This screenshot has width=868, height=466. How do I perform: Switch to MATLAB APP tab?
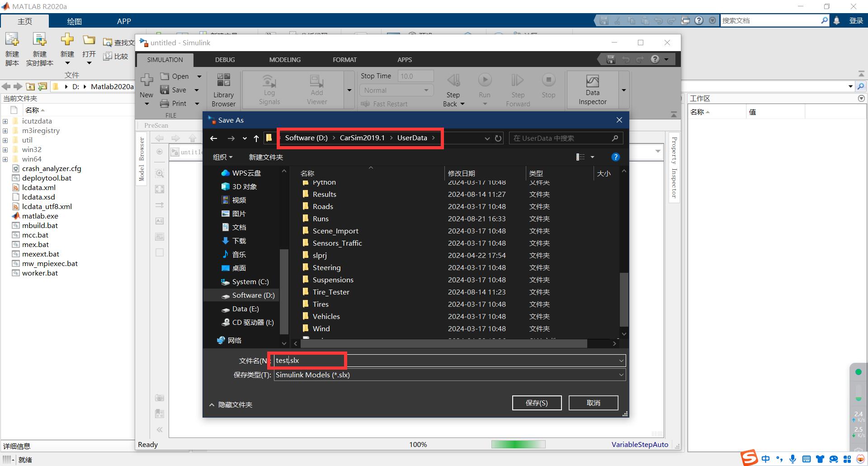click(x=124, y=21)
